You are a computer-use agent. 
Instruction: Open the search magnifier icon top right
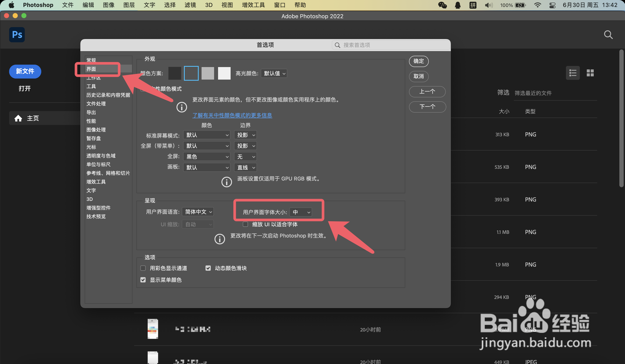(608, 35)
